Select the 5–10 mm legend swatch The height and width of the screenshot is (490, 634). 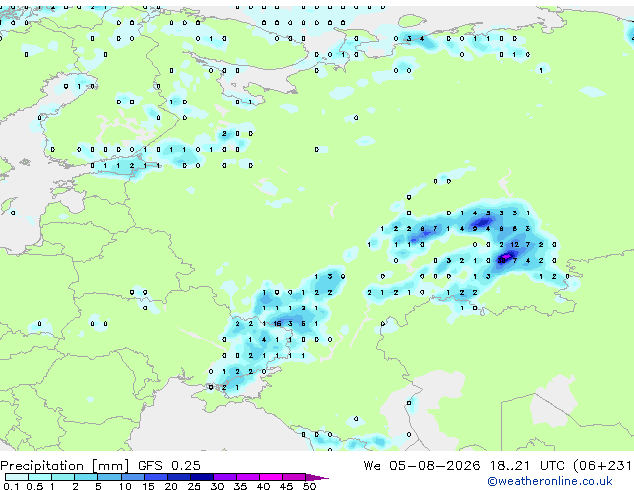click(x=109, y=477)
